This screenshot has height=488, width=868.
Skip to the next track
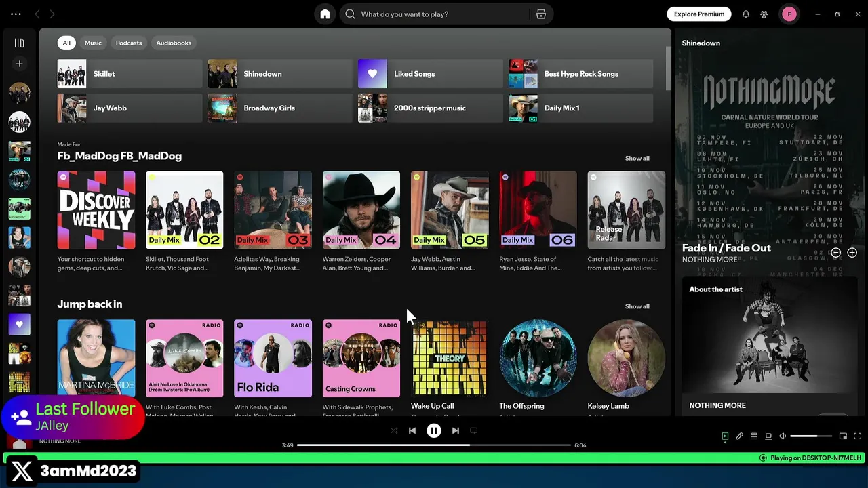point(456,430)
